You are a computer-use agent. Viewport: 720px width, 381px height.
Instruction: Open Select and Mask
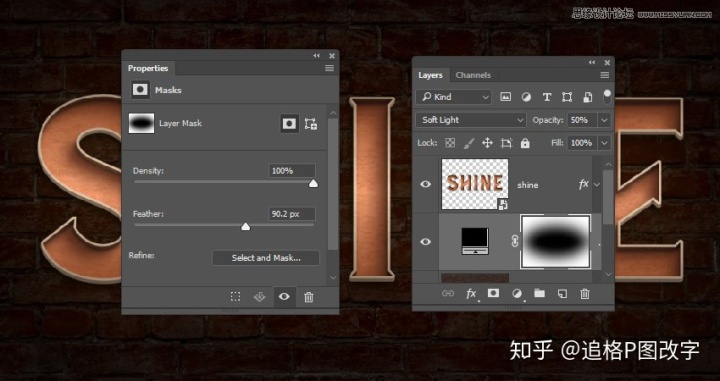pos(266,258)
